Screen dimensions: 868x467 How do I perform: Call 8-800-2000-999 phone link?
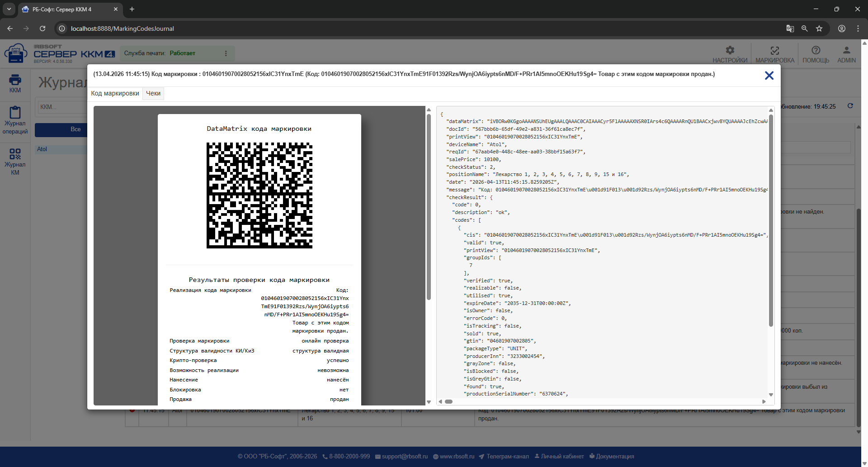[x=346, y=456]
